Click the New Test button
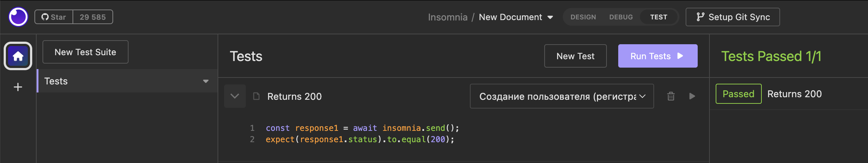 (x=575, y=56)
